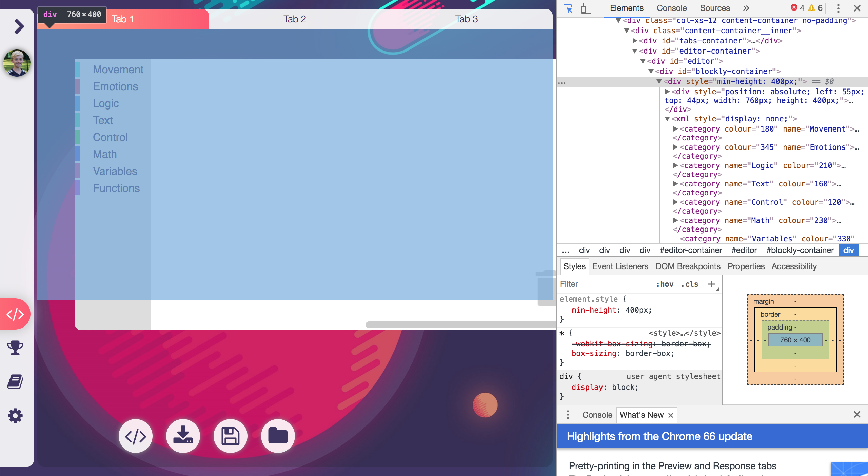This screenshot has height=476, width=868.
Task: Expand the tabs-container div node
Action: [635, 41]
